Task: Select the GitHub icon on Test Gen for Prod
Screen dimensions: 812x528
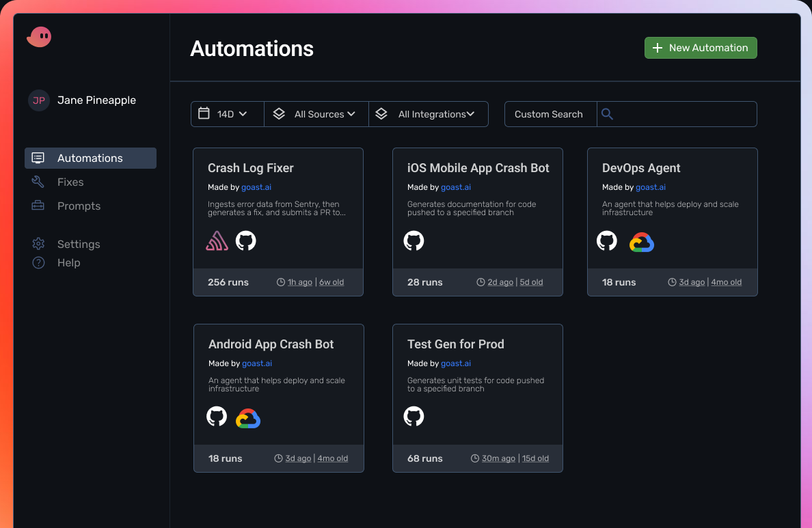Action: click(414, 417)
